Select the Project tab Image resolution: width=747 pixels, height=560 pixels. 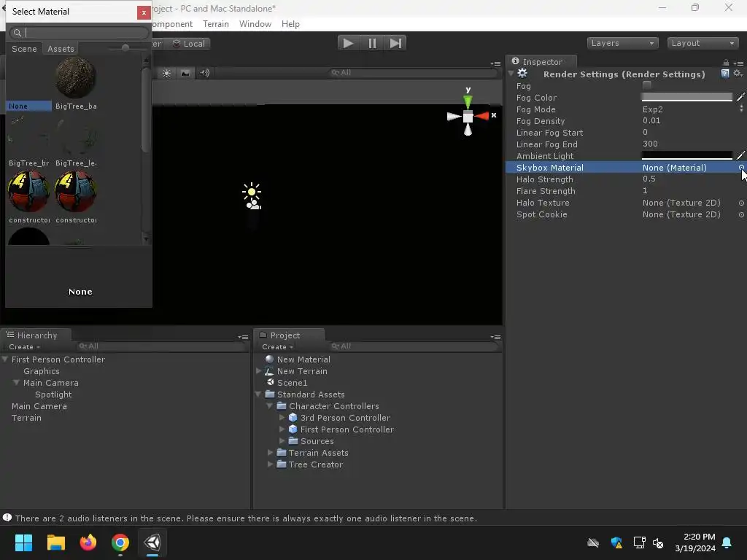(x=290, y=335)
